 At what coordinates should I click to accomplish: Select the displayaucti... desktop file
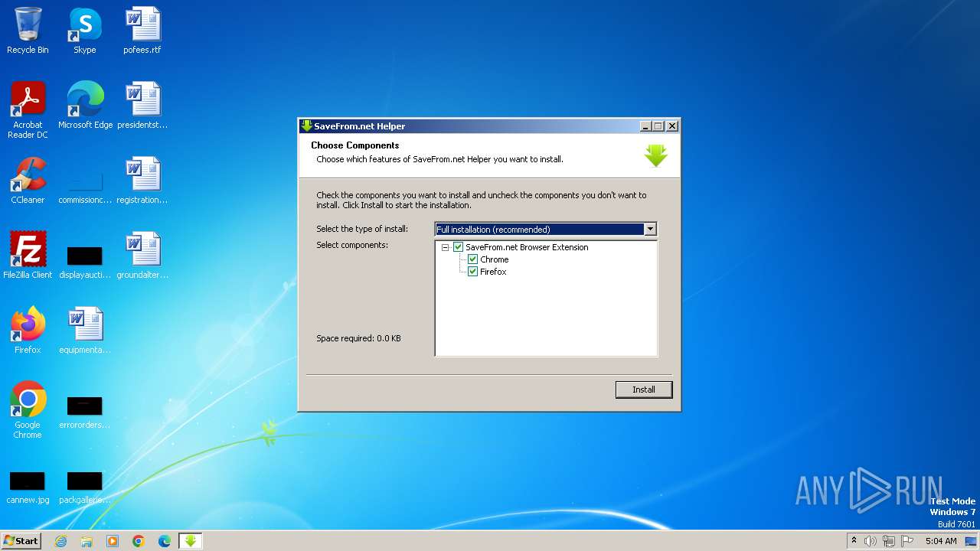85,260
